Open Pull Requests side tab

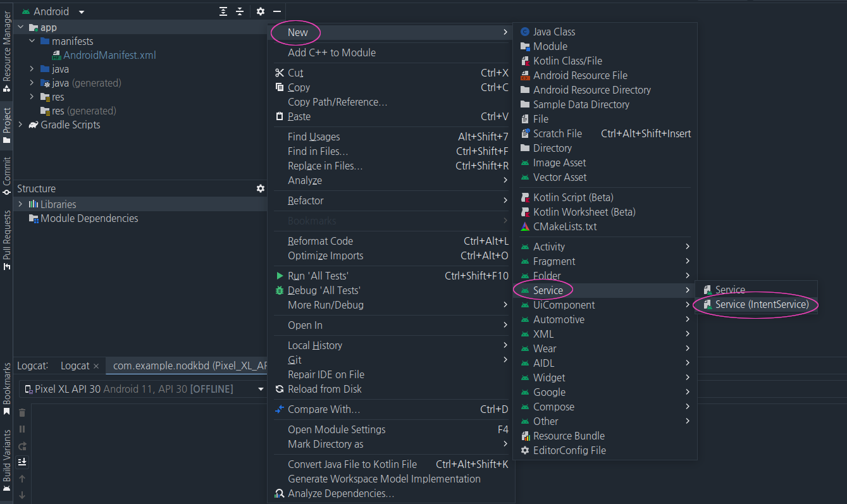(x=6, y=240)
